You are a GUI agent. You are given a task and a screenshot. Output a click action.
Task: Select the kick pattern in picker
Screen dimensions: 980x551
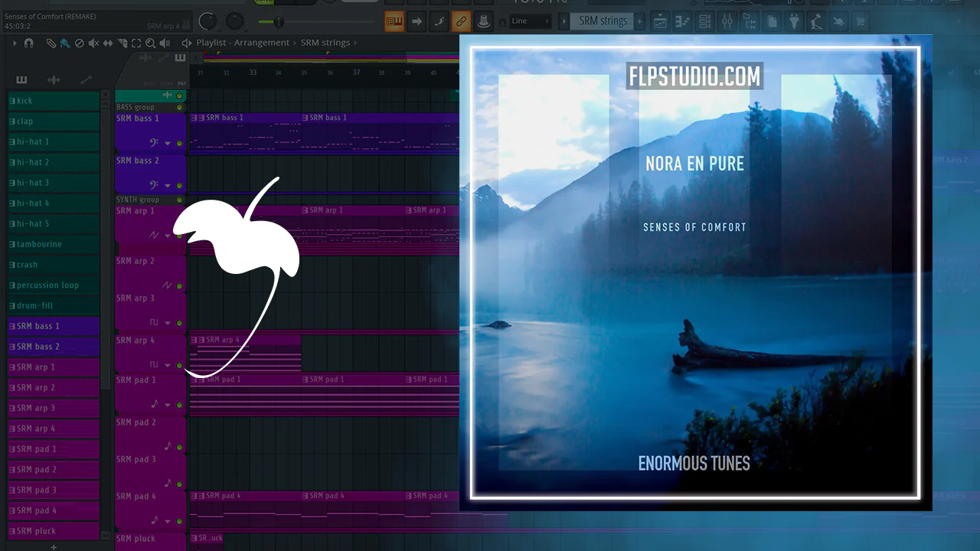click(54, 101)
